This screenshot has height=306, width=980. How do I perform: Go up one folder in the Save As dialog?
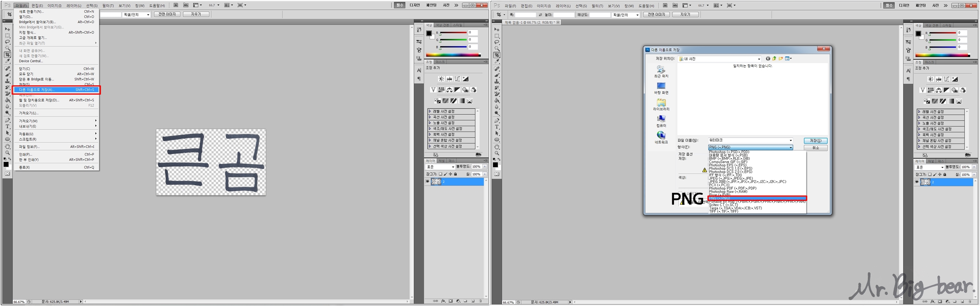pyautogui.click(x=774, y=59)
